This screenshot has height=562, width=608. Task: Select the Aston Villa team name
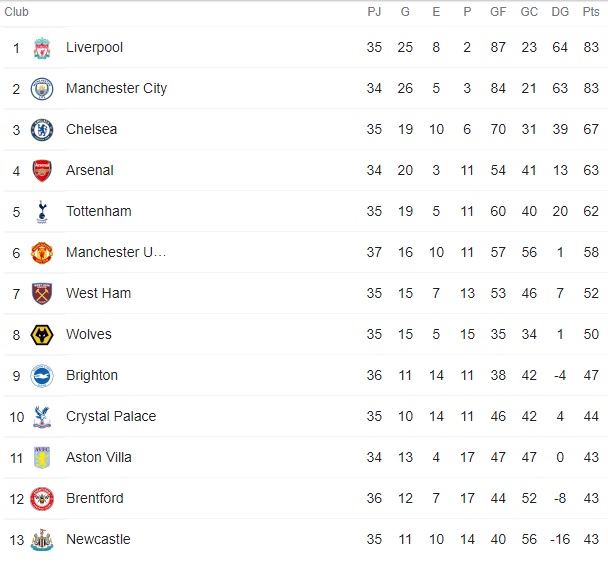pos(99,458)
